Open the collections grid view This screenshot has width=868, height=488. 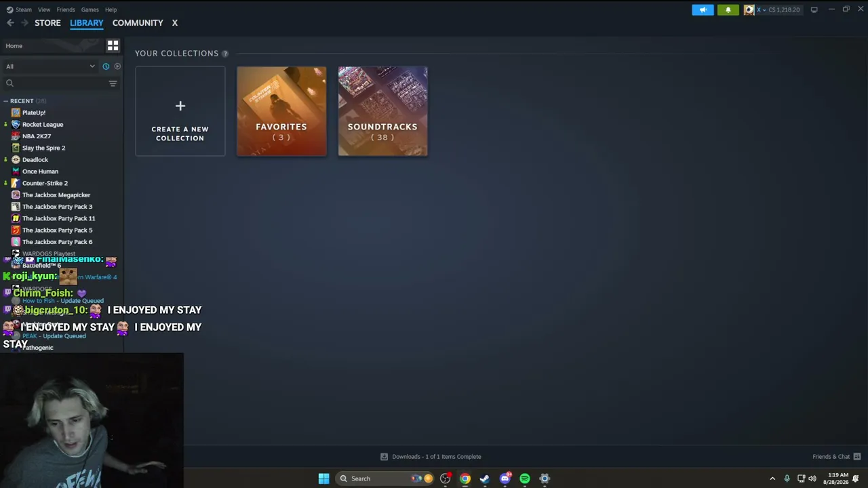point(113,46)
